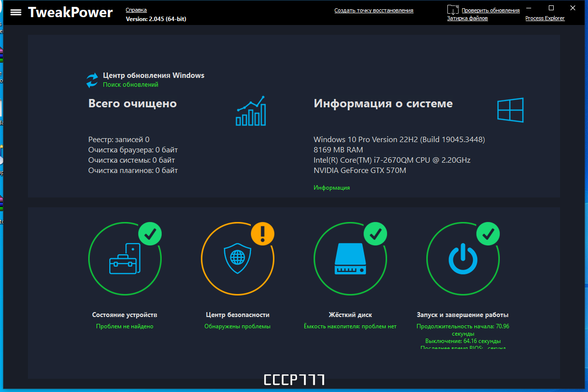The width and height of the screenshot is (588, 392).
Task: Click the Центр безопасности label
Action: point(237,315)
